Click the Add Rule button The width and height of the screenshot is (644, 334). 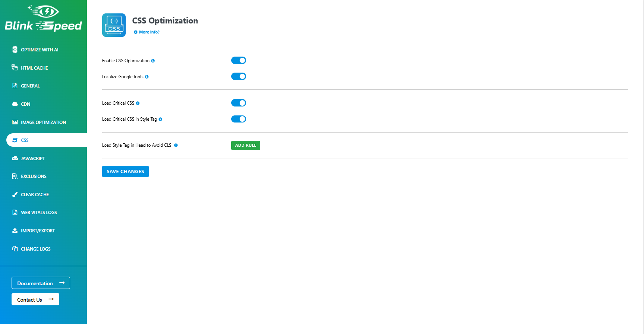(245, 145)
